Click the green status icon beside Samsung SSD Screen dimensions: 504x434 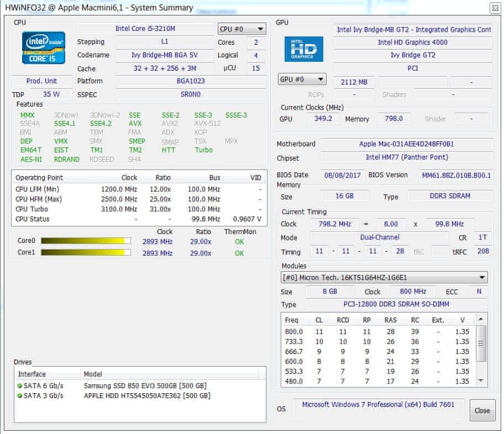click(20, 385)
